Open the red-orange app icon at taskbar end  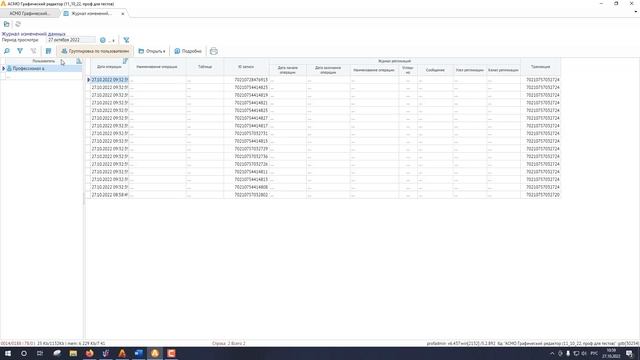pyautogui.click(x=171, y=353)
